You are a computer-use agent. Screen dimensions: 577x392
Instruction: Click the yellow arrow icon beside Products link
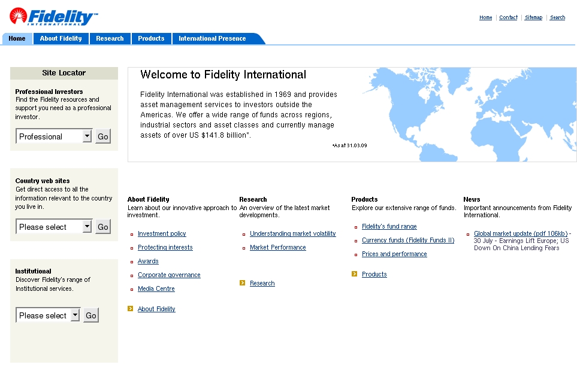point(354,274)
